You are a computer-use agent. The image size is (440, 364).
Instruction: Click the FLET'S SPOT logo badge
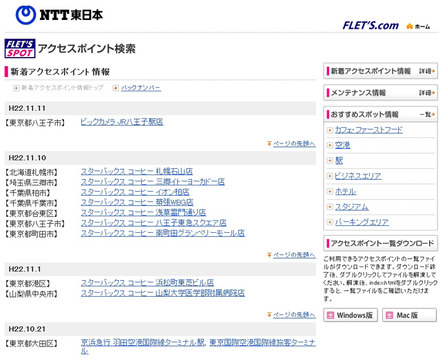tap(20, 49)
